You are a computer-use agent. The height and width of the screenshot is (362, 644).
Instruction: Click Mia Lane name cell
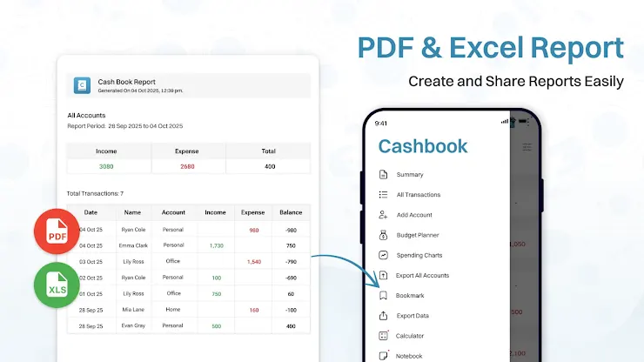(133, 310)
